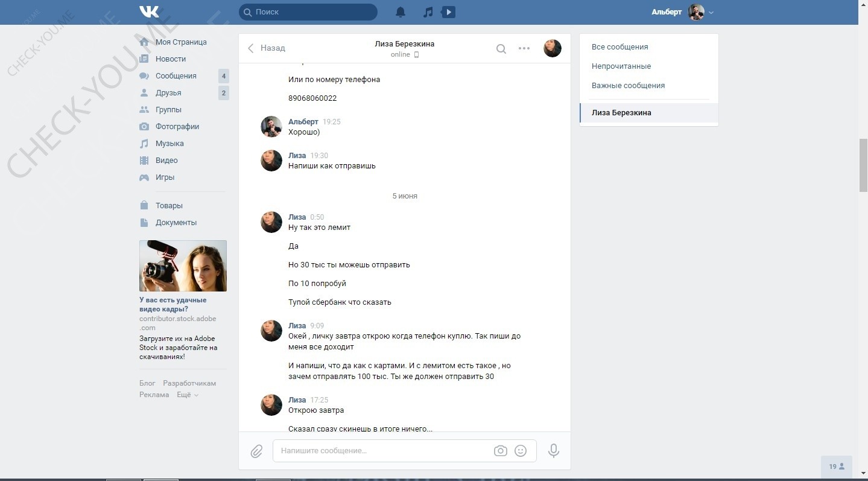
Task: Search within the conversation using magnifier icon
Action: pos(501,49)
